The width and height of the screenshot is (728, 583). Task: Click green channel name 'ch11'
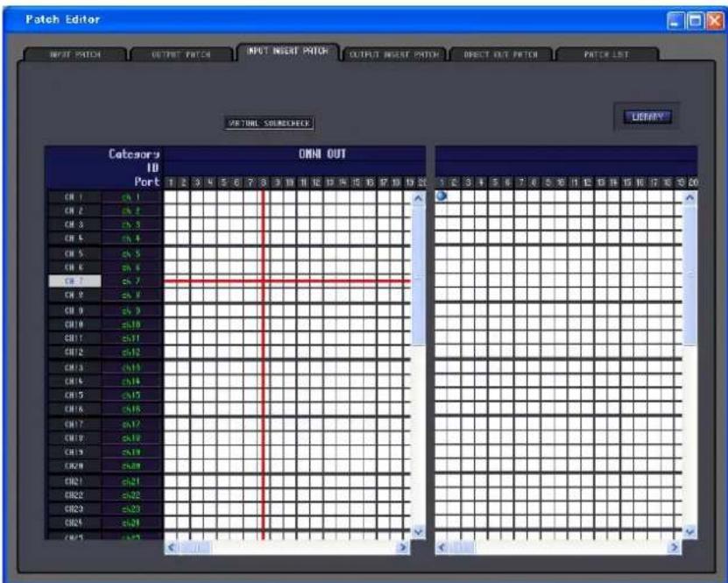(x=131, y=338)
